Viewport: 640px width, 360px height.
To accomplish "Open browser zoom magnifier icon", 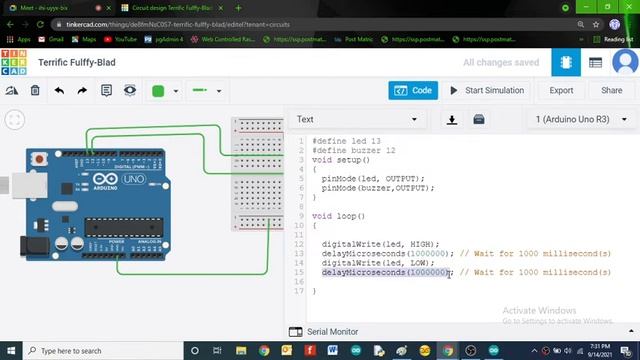I will 580,24.
